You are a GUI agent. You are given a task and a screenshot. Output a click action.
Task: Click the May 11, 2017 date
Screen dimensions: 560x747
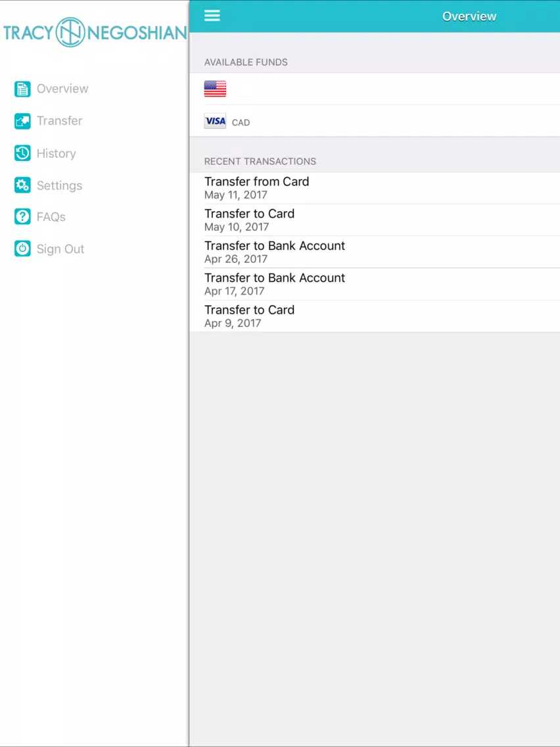(x=236, y=195)
